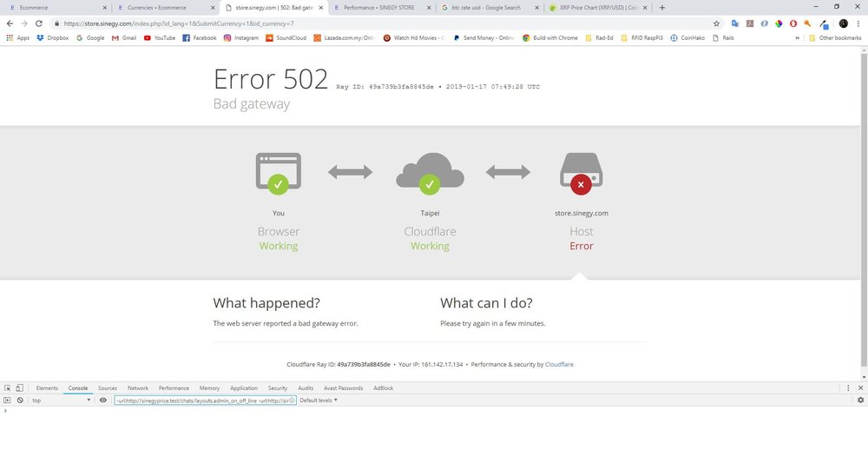Open the Send Money PayPal bookmark
The image size is (868, 470).
coord(483,37)
